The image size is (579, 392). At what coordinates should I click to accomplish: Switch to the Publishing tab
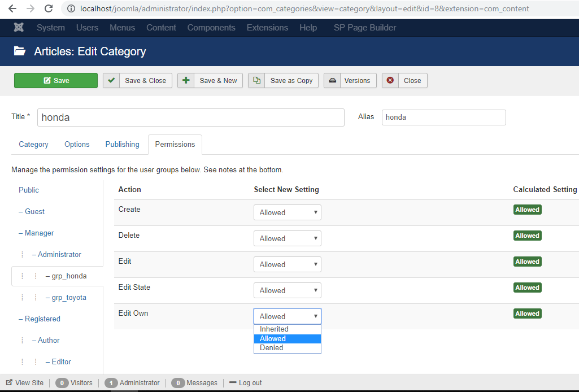coord(122,144)
